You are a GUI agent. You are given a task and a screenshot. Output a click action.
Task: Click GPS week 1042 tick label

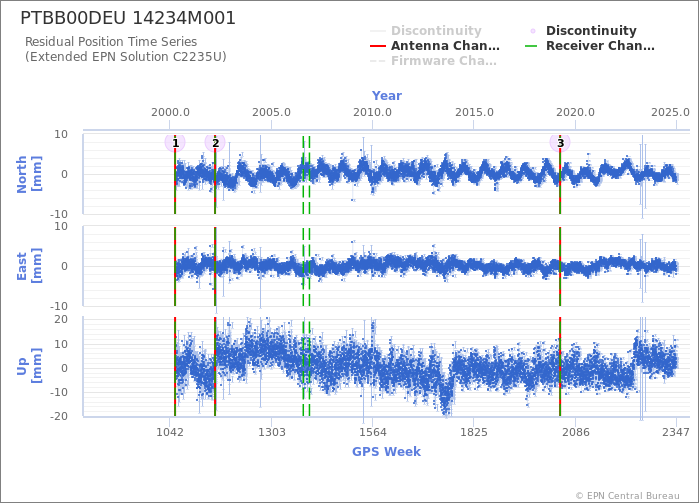[x=170, y=432]
